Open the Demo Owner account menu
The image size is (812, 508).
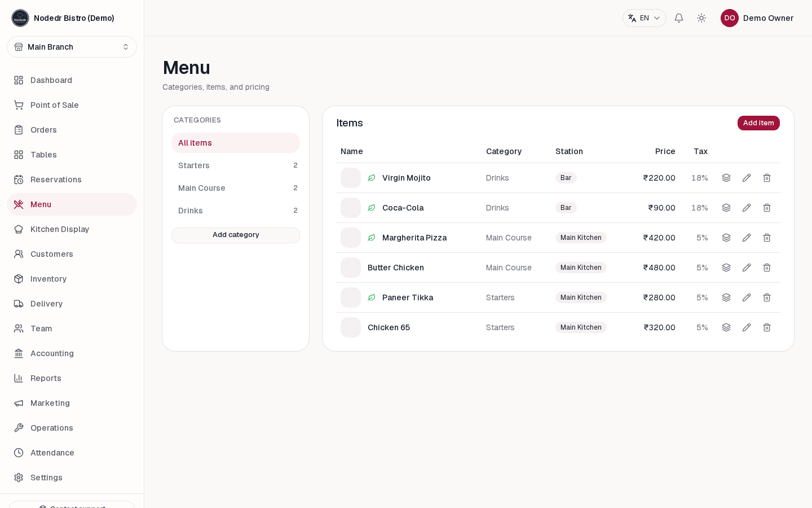(757, 18)
